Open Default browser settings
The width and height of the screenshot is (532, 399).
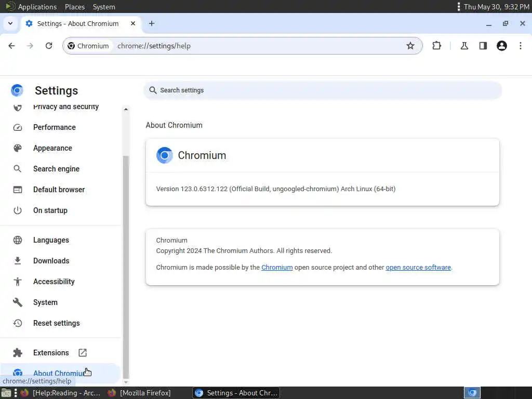pyautogui.click(x=60, y=189)
